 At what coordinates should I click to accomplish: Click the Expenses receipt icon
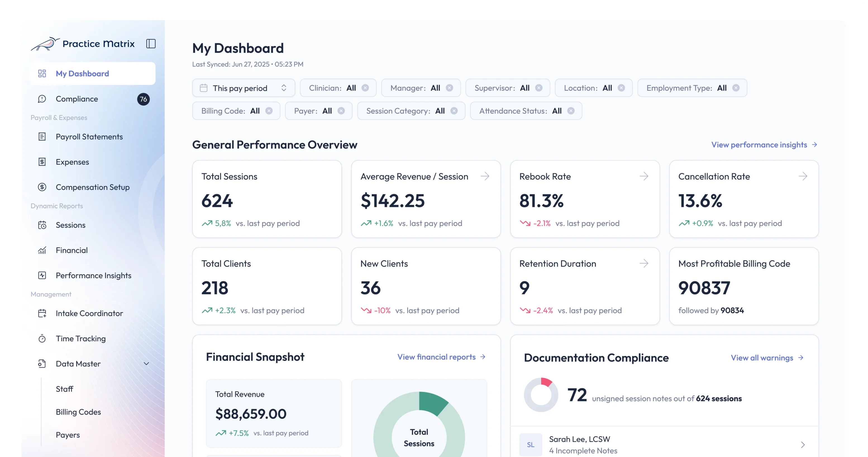tap(42, 162)
